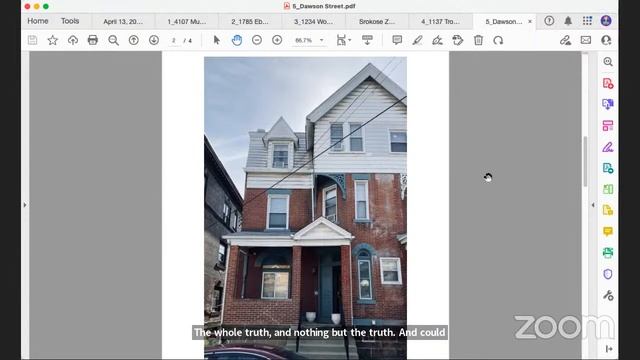Open the user profile avatar
The image size is (640, 360).
[606, 20]
